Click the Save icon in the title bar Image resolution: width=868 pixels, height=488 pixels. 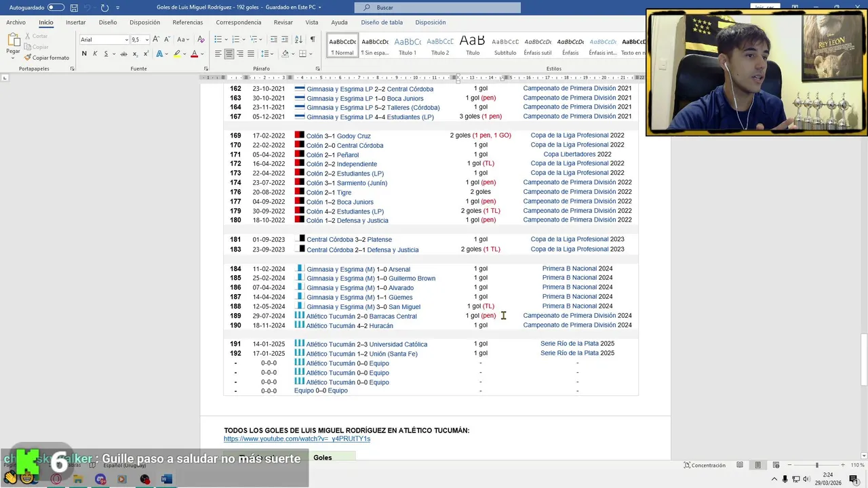click(x=74, y=7)
